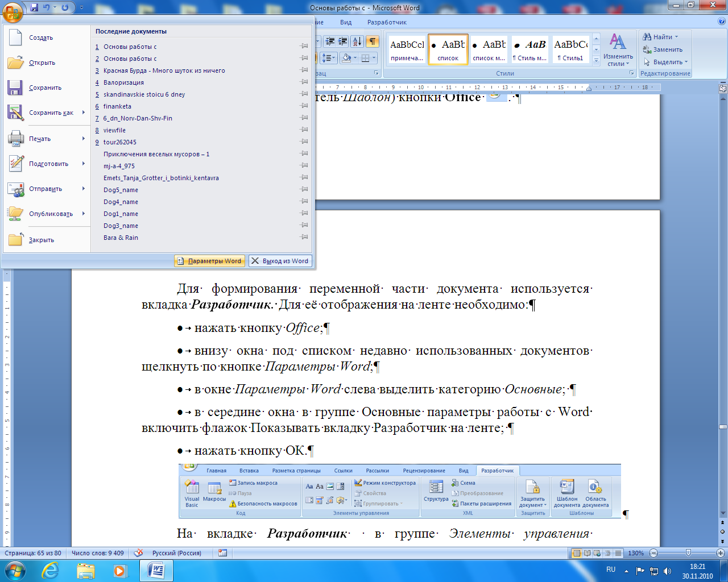This screenshot has height=582, width=728.
Task: Zoom in with plus button
Action: coord(721,553)
